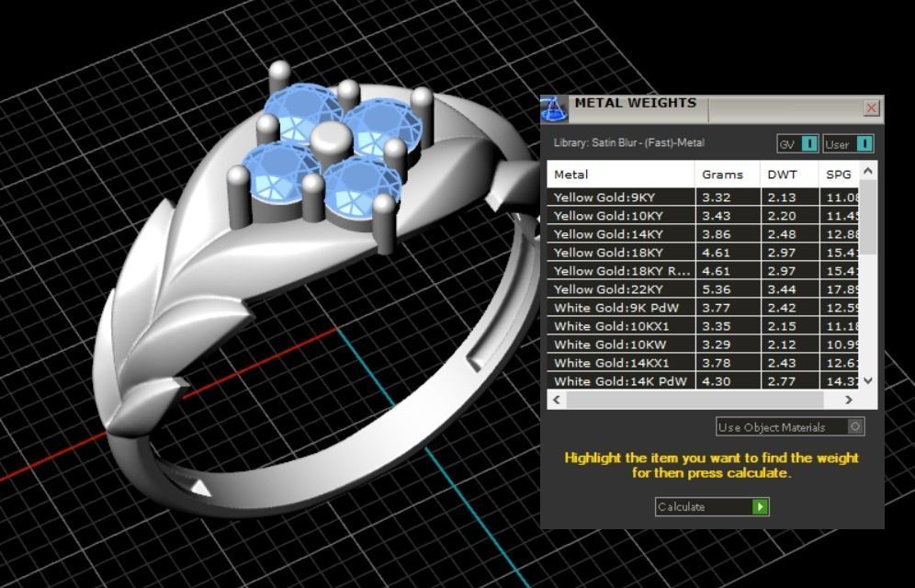Select the Yellow Gold:9KY row
Viewport: 915px width, 588px height.
tap(703, 198)
